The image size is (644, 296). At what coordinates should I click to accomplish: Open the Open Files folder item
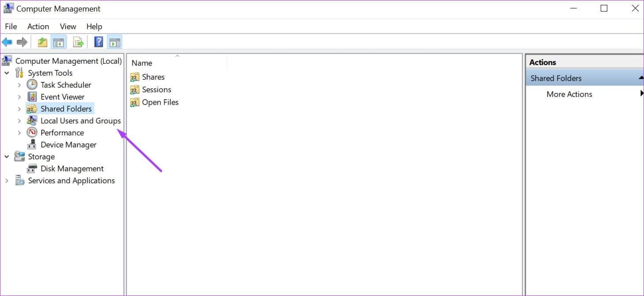click(x=160, y=102)
